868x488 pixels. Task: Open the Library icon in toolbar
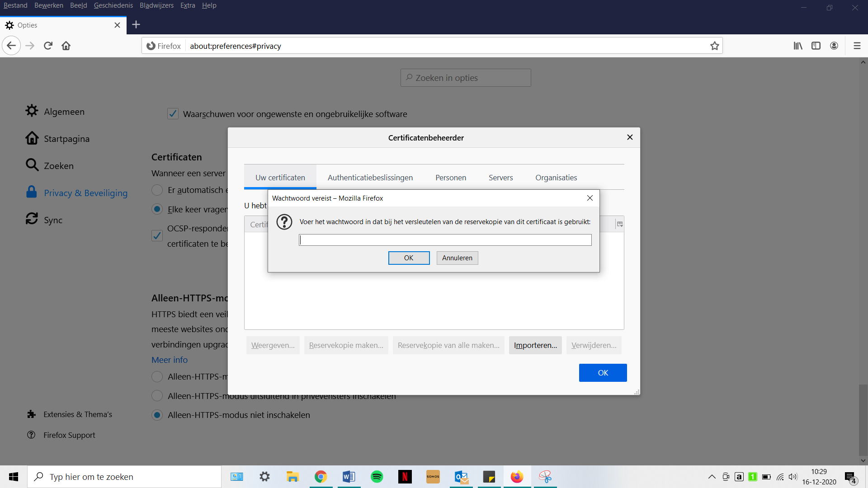pyautogui.click(x=798, y=46)
